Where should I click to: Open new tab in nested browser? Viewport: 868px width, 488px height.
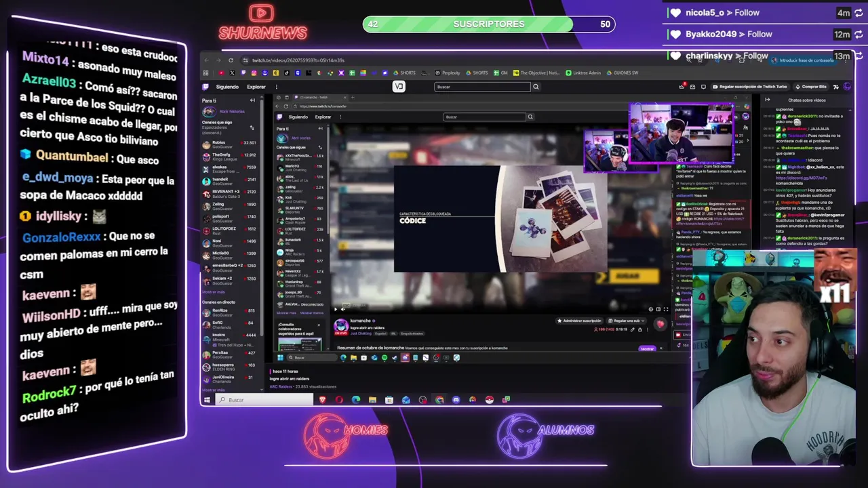[x=353, y=98]
